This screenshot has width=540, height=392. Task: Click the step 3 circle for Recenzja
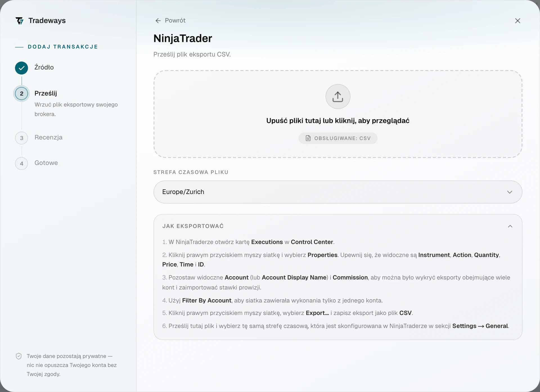pyautogui.click(x=21, y=138)
